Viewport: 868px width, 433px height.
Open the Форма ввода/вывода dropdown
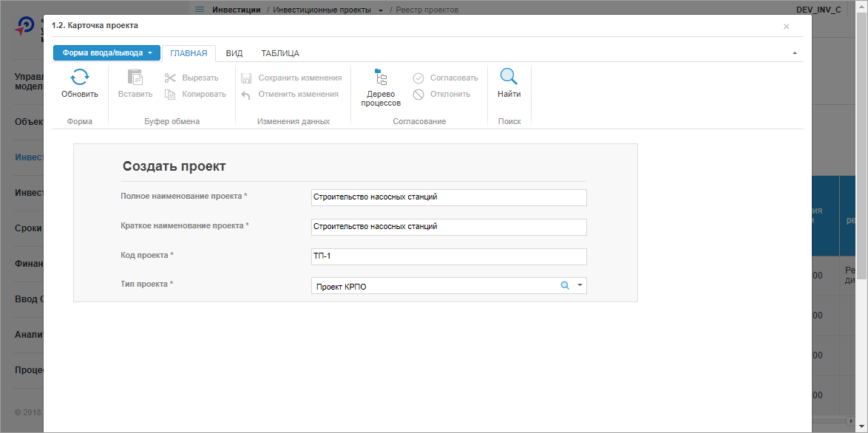(x=107, y=53)
